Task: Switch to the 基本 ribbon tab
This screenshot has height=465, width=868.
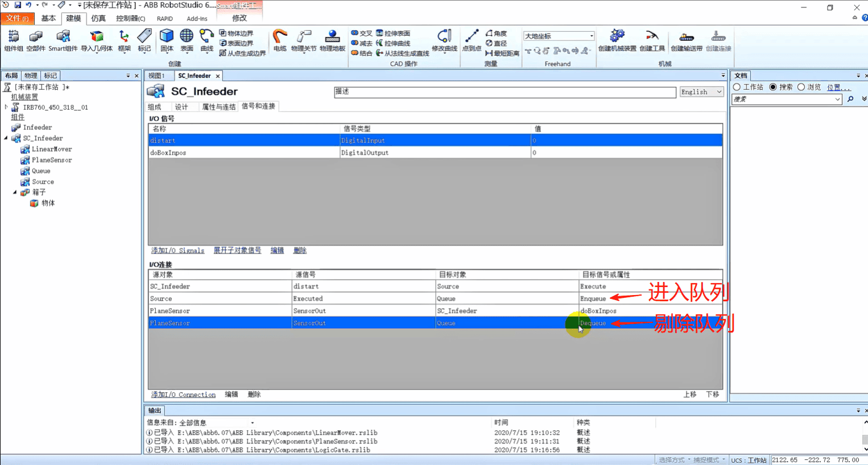Action: pos(48,18)
